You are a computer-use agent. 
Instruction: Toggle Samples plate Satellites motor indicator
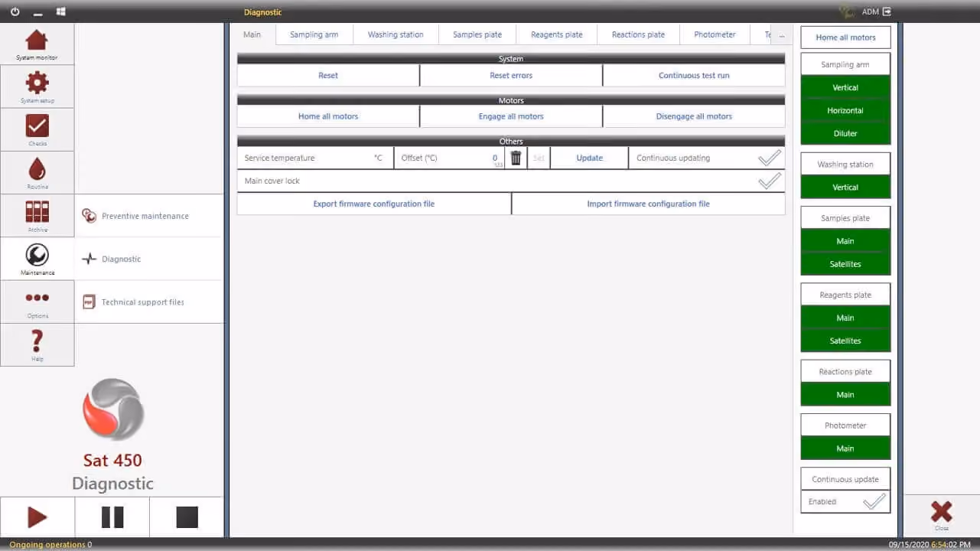845,264
